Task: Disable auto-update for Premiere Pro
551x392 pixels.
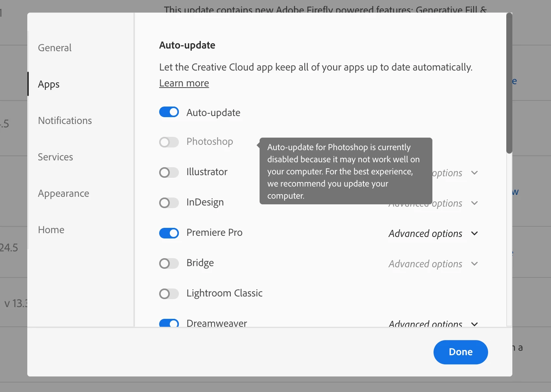Action: pos(169,233)
